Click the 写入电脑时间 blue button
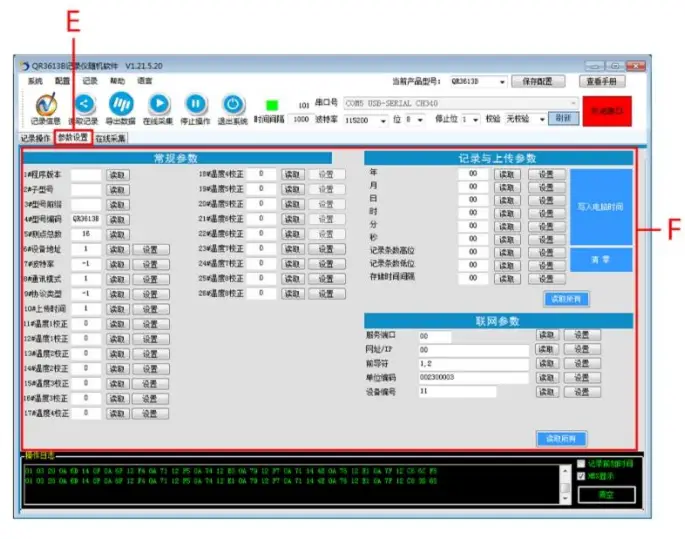 point(601,207)
